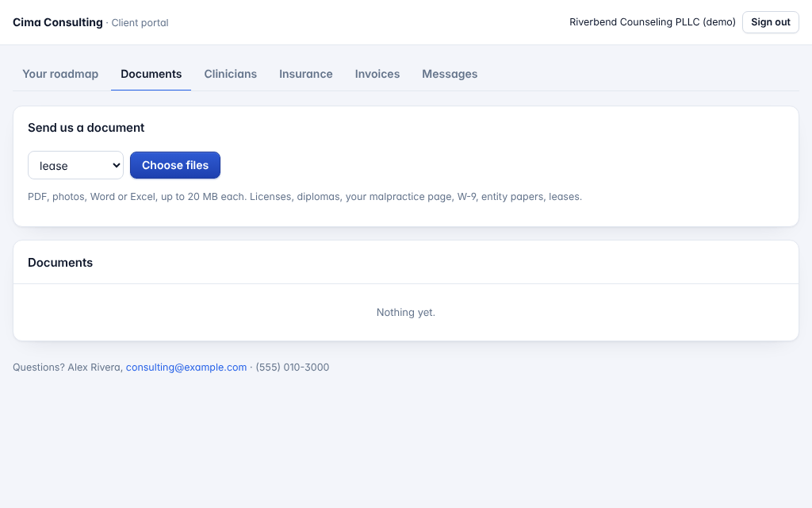Select the Documents tab

(151, 74)
